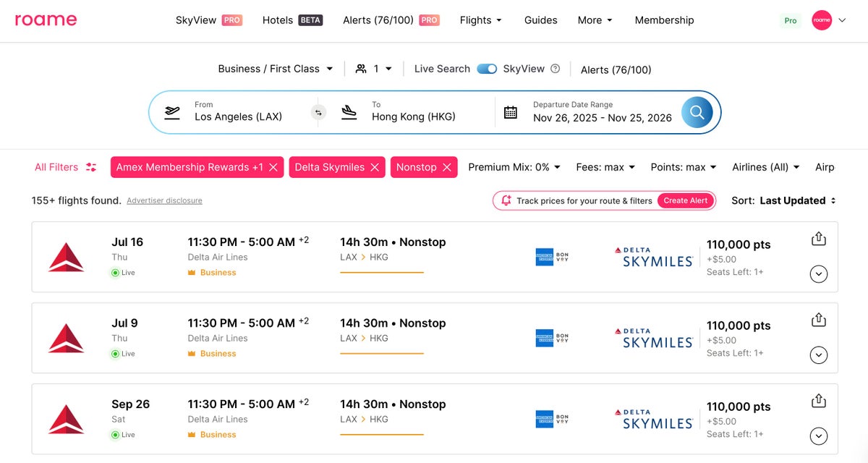Toggle the Live Search SkyView switch

point(487,69)
